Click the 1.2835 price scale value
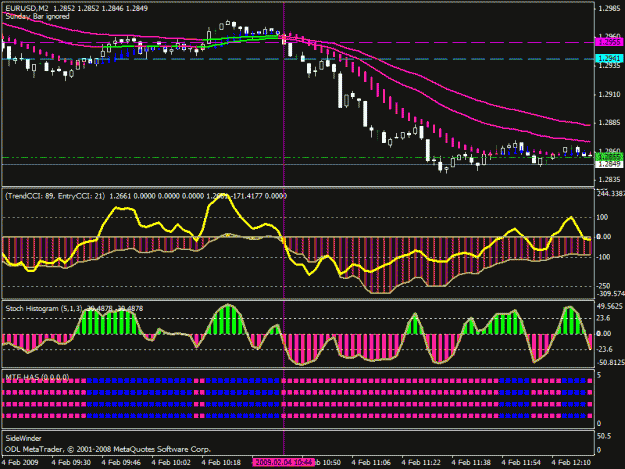Screen dimensions: 625x469 coord(610,180)
